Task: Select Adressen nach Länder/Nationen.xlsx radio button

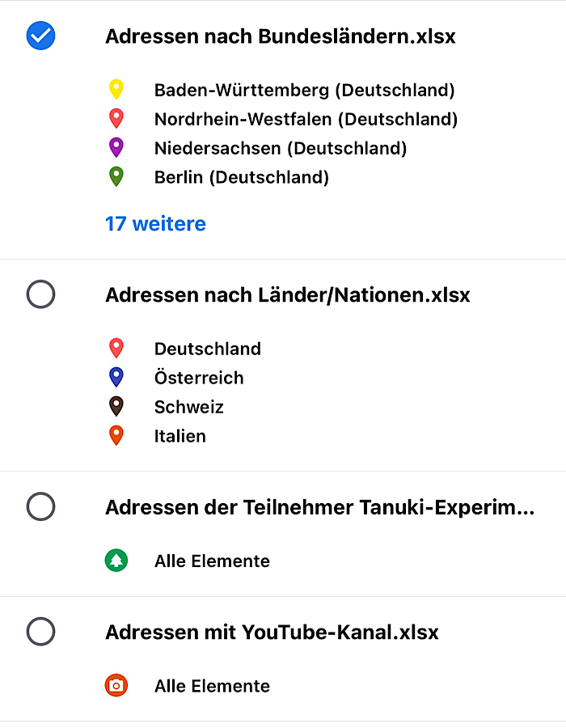Action: click(x=41, y=294)
